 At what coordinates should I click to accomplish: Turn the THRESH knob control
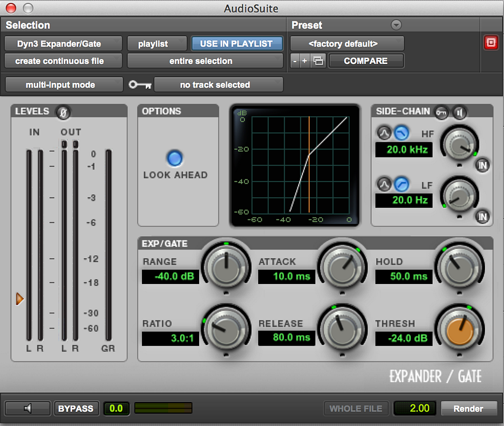click(460, 329)
